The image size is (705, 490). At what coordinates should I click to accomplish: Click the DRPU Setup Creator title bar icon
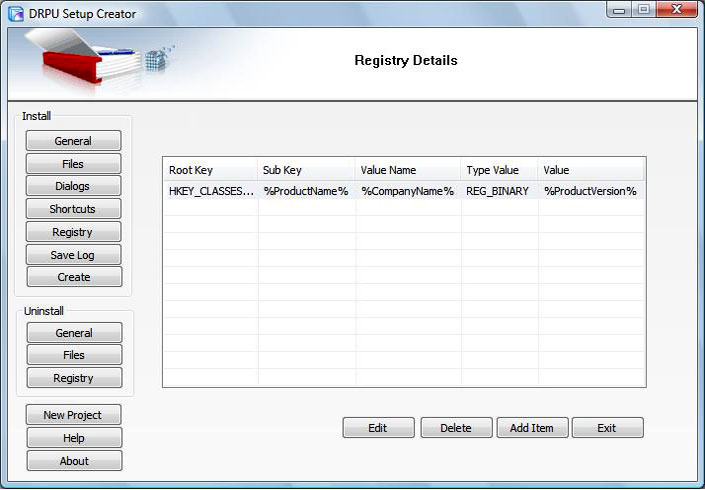[x=16, y=14]
